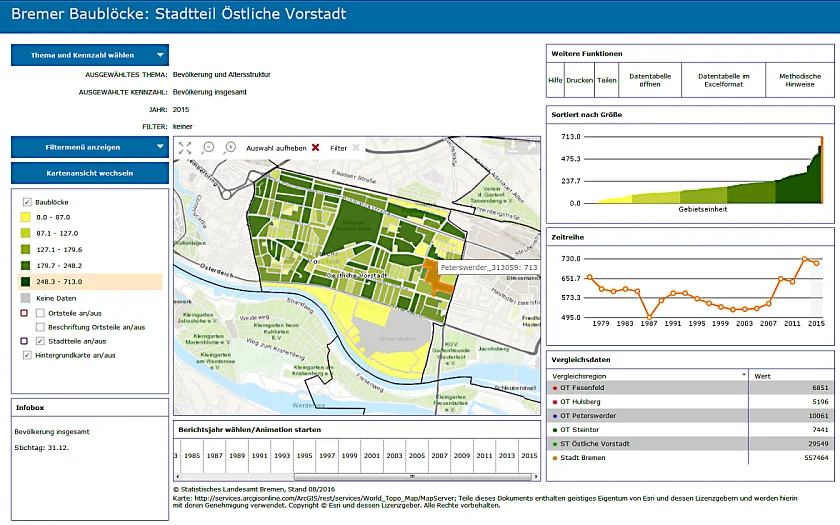Click the Drucken button
Screen dimensions: 840x525
coord(579,80)
